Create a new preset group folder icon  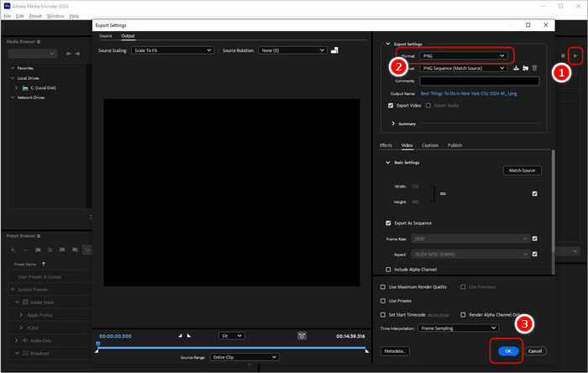tap(38, 250)
